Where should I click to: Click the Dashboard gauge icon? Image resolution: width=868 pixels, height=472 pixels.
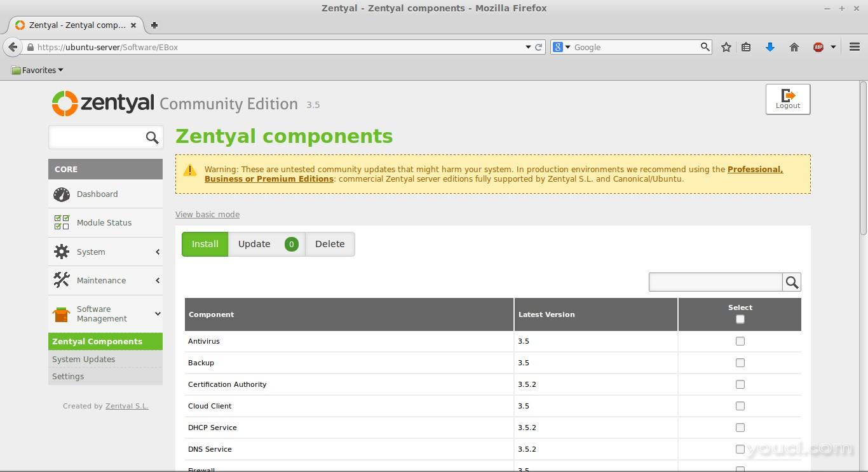coord(62,194)
